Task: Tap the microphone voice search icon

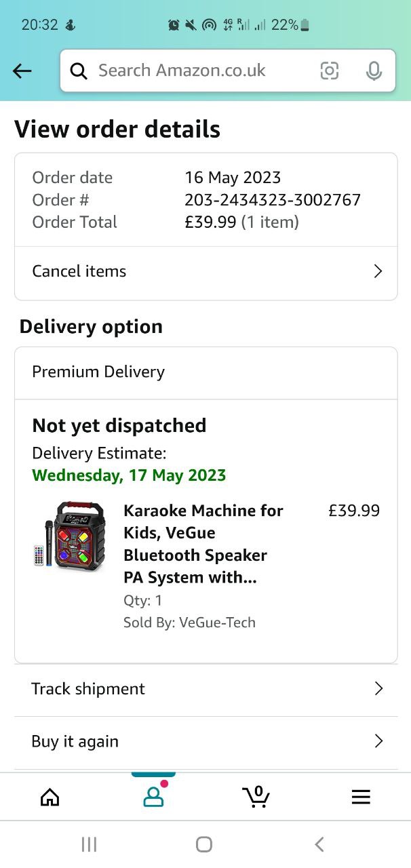Action: tap(374, 71)
